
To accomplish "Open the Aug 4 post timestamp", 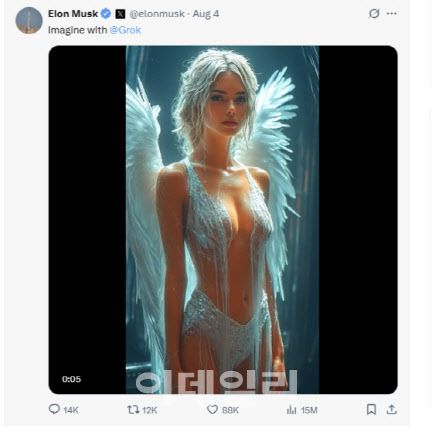I will (x=206, y=14).
